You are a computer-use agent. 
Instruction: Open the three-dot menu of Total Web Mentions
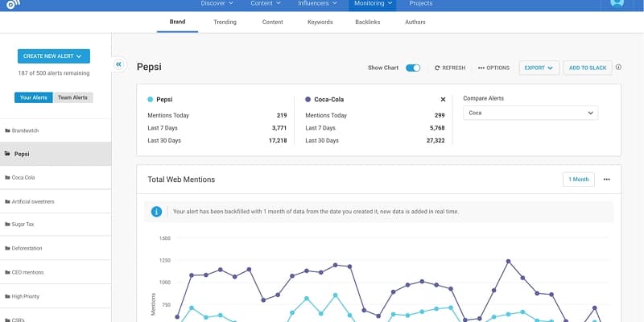(607, 180)
